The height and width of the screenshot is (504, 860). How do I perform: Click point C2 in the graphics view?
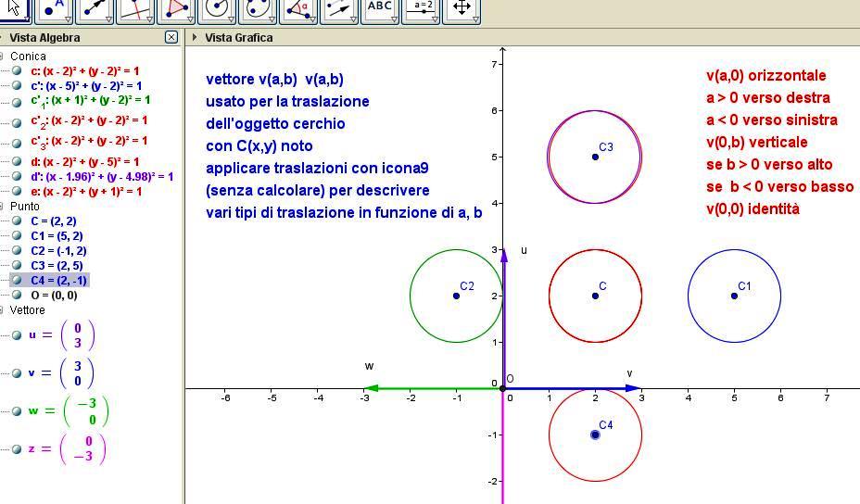click(x=456, y=296)
